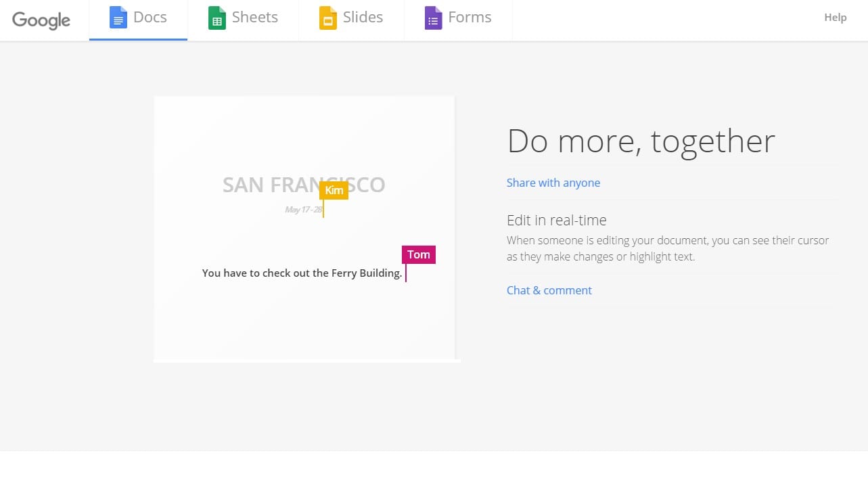Click the SAN FRANCISCO document title

click(304, 185)
